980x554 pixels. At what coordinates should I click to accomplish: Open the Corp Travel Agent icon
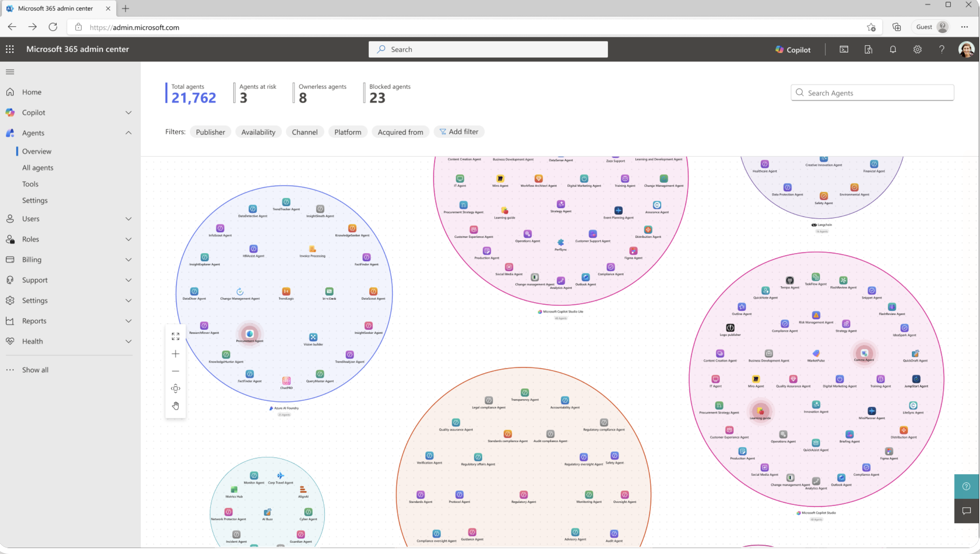tap(281, 475)
